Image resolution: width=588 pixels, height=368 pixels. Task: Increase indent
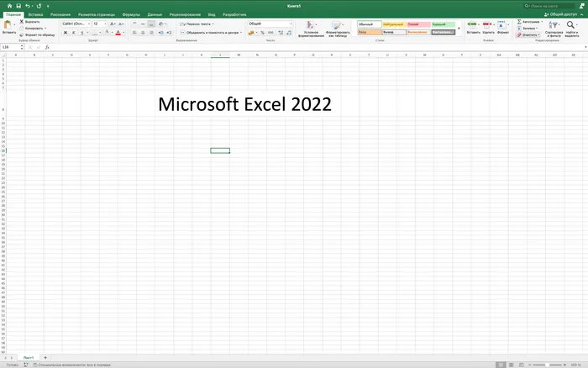(x=169, y=33)
